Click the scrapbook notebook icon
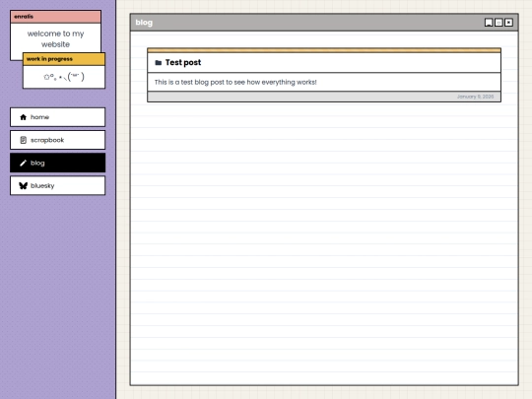Image resolution: width=532 pixels, height=399 pixels. (x=23, y=140)
